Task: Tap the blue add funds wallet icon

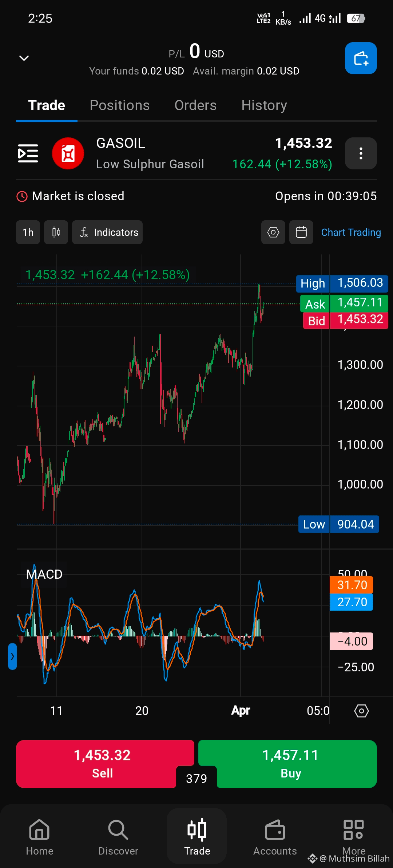Action: [361, 58]
